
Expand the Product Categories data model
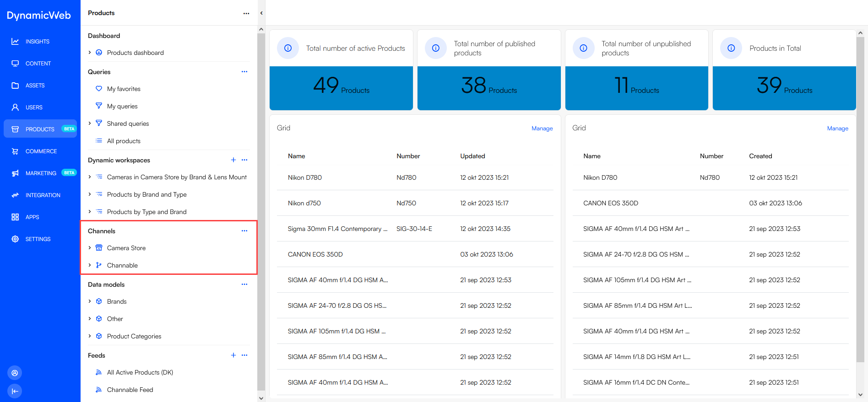click(90, 336)
